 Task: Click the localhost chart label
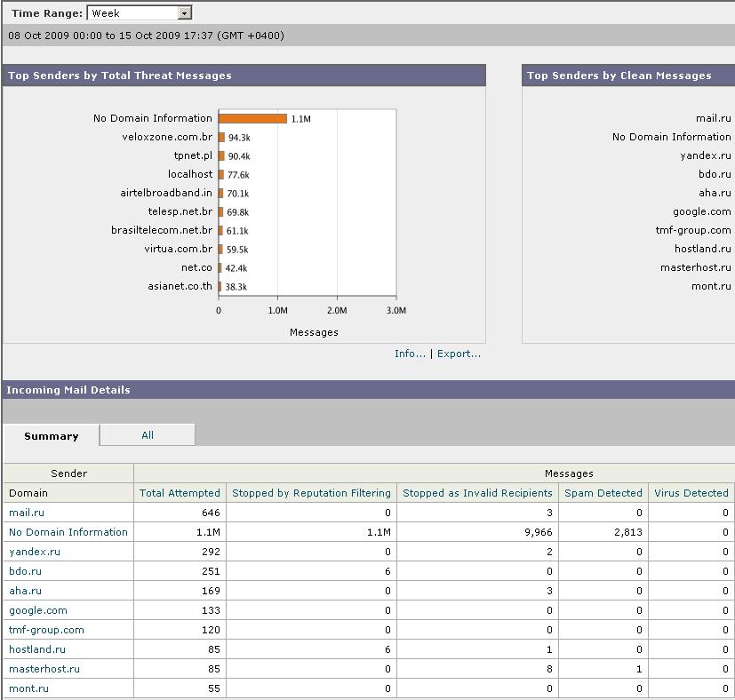pyautogui.click(x=190, y=174)
